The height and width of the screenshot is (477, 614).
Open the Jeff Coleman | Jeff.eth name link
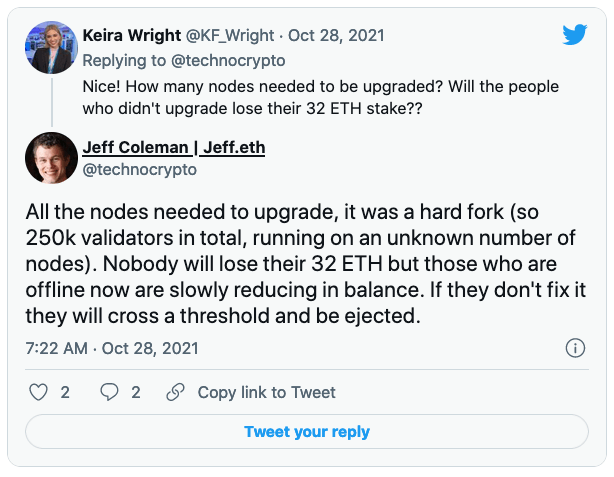[174, 148]
